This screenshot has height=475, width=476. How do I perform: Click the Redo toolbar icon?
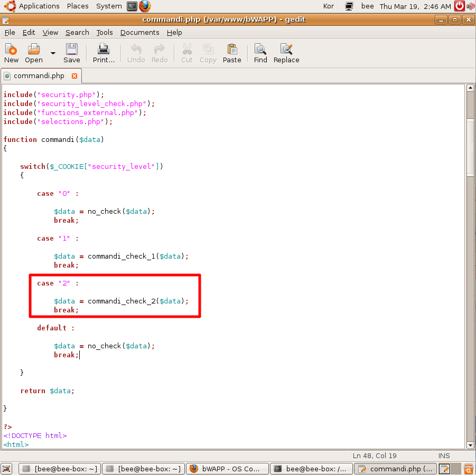point(160,49)
